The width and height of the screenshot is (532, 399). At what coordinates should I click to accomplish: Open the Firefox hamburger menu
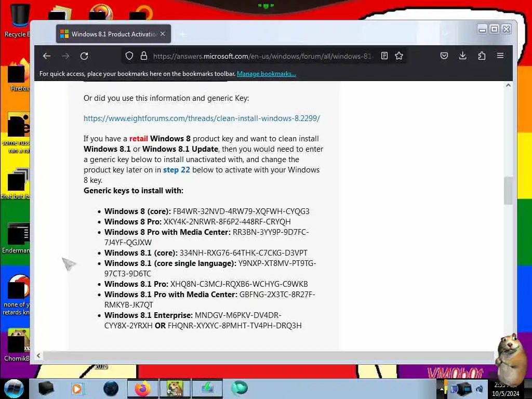coord(500,55)
